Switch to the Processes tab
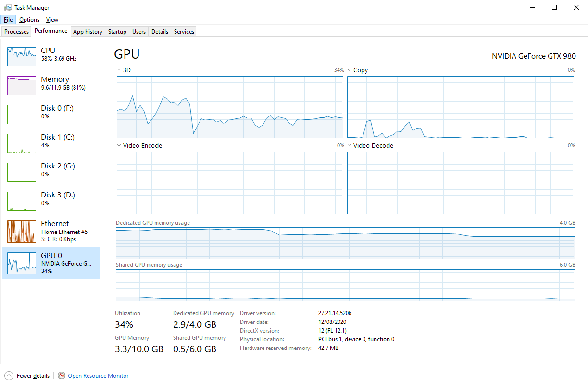The image size is (588, 388). pyautogui.click(x=17, y=32)
